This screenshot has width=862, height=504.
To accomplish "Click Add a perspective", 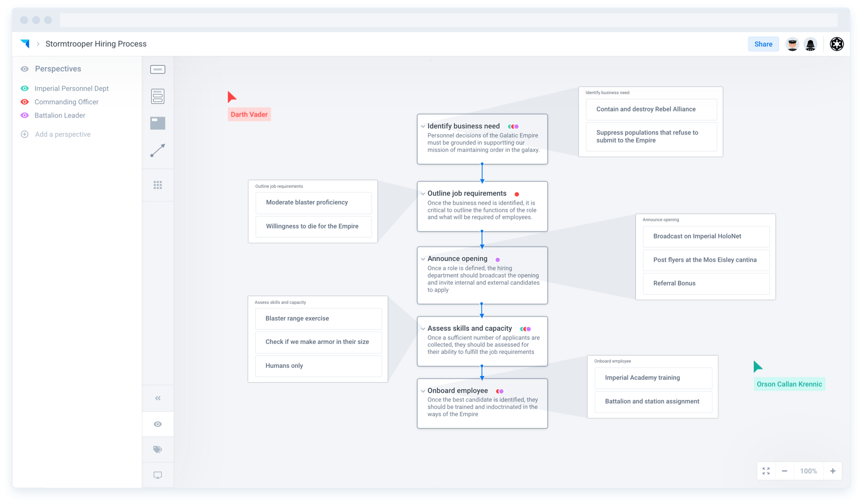I will [x=62, y=134].
